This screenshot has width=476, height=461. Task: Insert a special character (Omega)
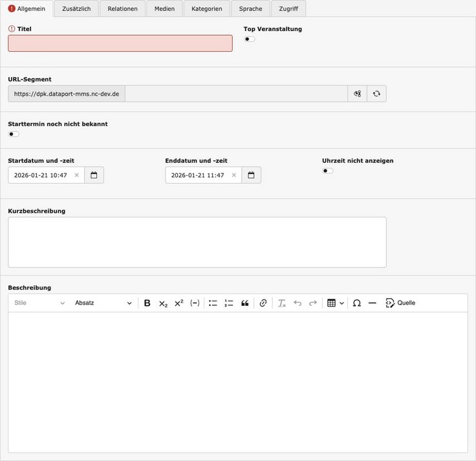pos(356,303)
